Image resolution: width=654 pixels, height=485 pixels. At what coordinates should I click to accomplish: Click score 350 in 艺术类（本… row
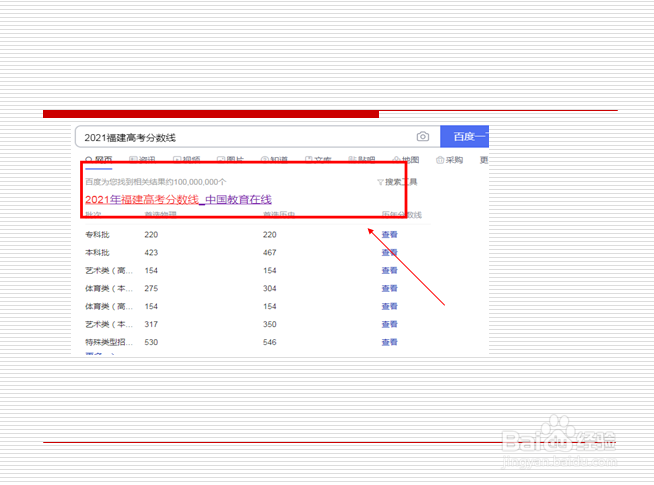[x=269, y=324]
